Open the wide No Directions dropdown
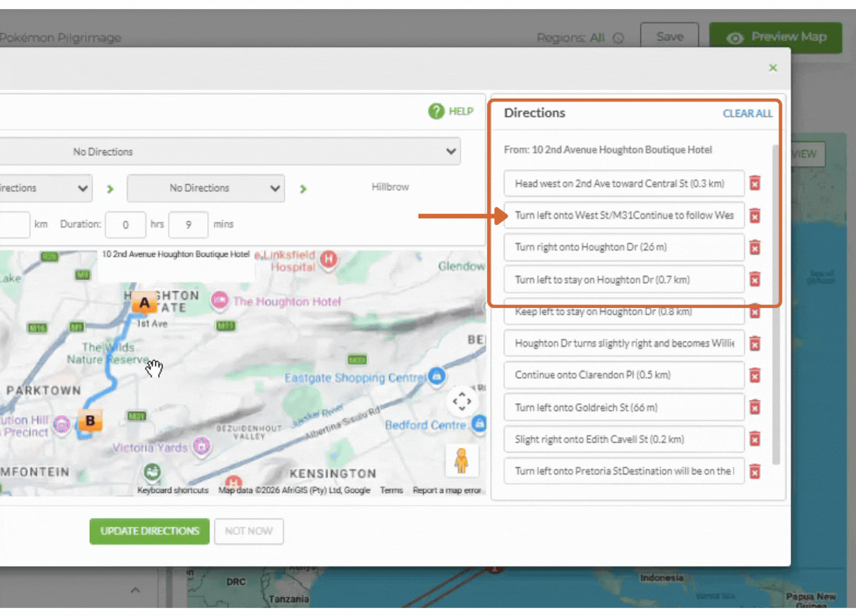The width and height of the screenshot is (856, 616). tap(230, 152)
